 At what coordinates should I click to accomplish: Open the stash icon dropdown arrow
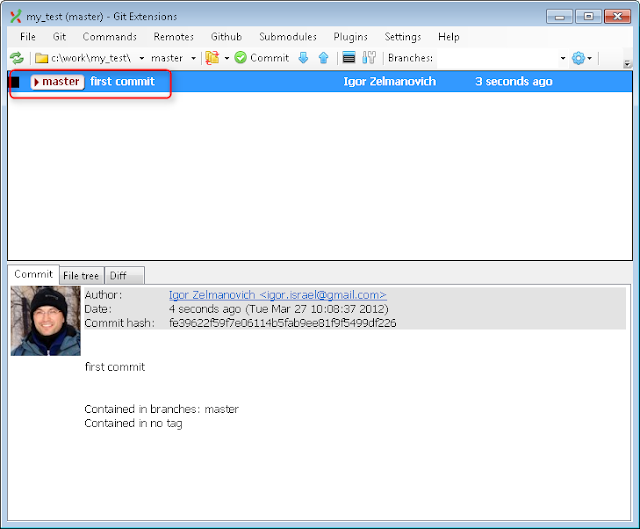[x=227, y=58]
